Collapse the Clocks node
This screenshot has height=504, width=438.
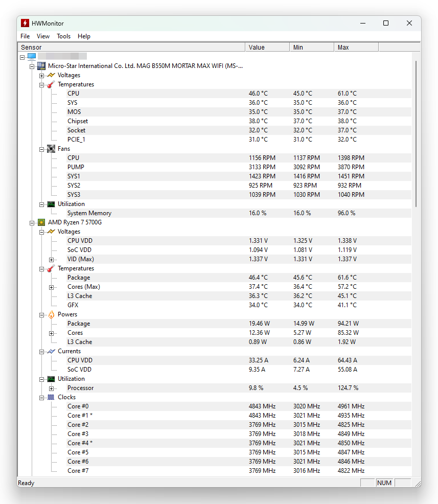[x=42, y=398]
